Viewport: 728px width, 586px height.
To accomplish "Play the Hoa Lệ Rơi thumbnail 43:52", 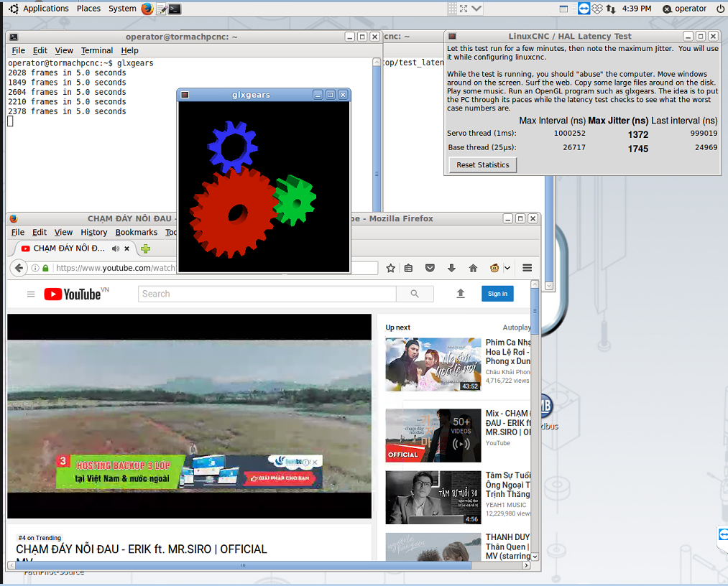I will pyautogui.click(x=433, y=364).
